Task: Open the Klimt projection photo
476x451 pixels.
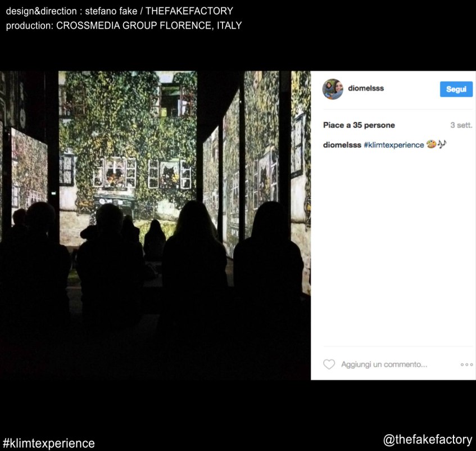Action: coord(155,225)
